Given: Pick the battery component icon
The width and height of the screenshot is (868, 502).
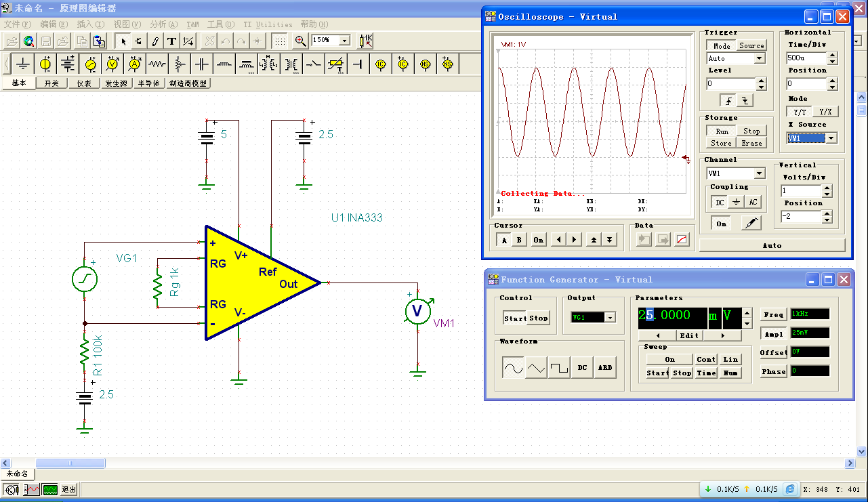Looking at the screenshot, I should click(68, 64).
